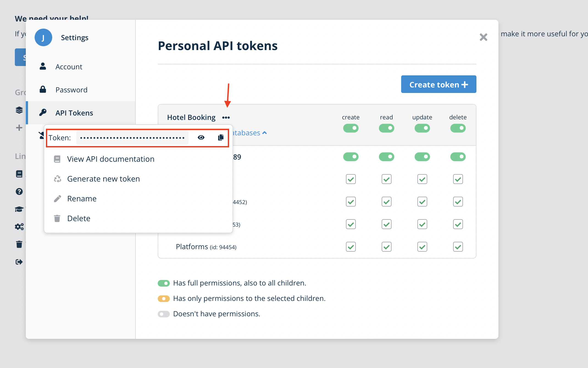Click the graduation cap icon

[x=19, y=209]
